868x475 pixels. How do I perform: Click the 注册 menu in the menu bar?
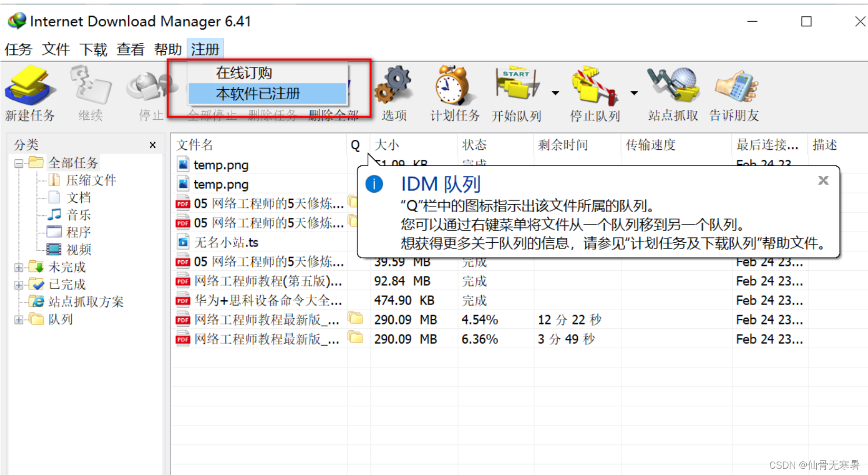(x=205, y=49)
